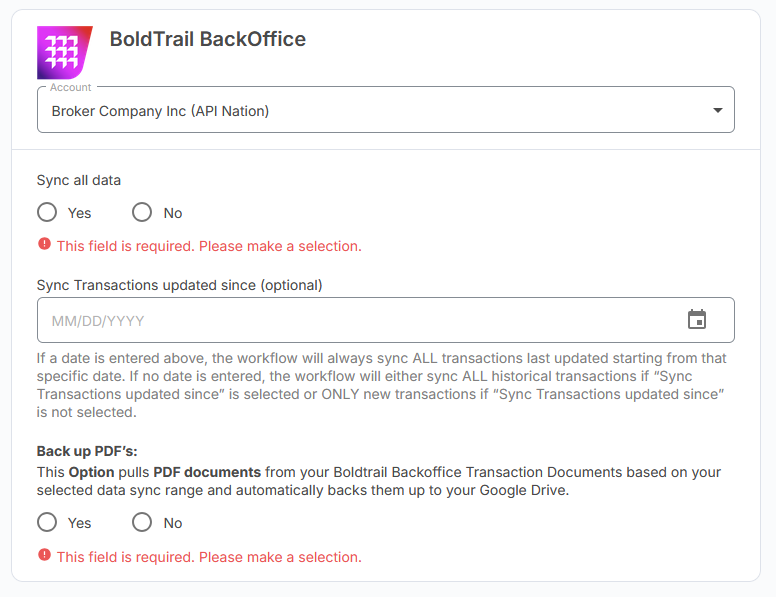Click the error icon under Back up PDF's

[44, 555]
